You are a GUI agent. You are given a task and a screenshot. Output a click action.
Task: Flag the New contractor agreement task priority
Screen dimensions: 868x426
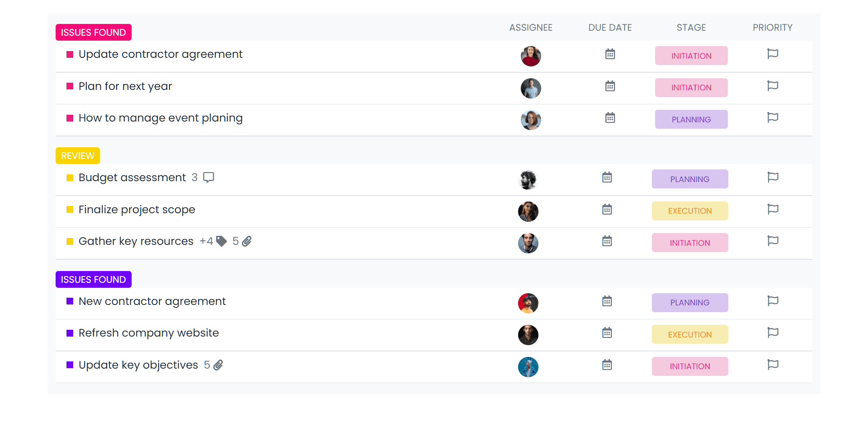773,301
